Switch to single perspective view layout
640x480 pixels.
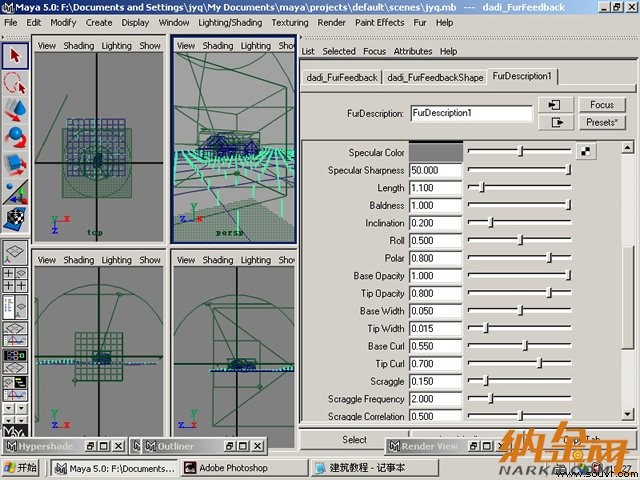(15, 253)
